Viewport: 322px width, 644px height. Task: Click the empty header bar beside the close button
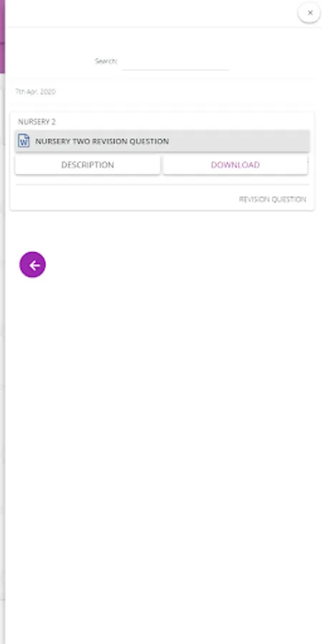tap(152, 13)
